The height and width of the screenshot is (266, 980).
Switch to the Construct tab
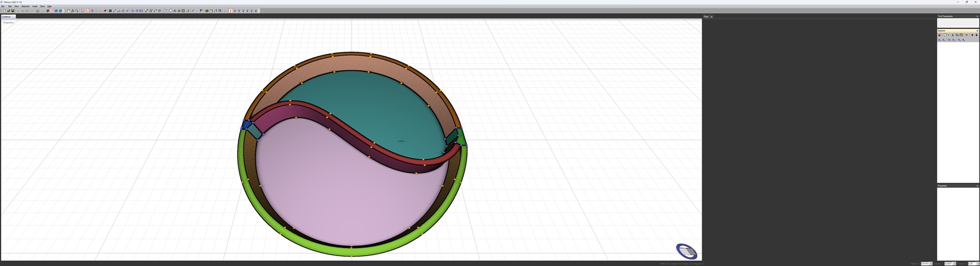point(6,16)
